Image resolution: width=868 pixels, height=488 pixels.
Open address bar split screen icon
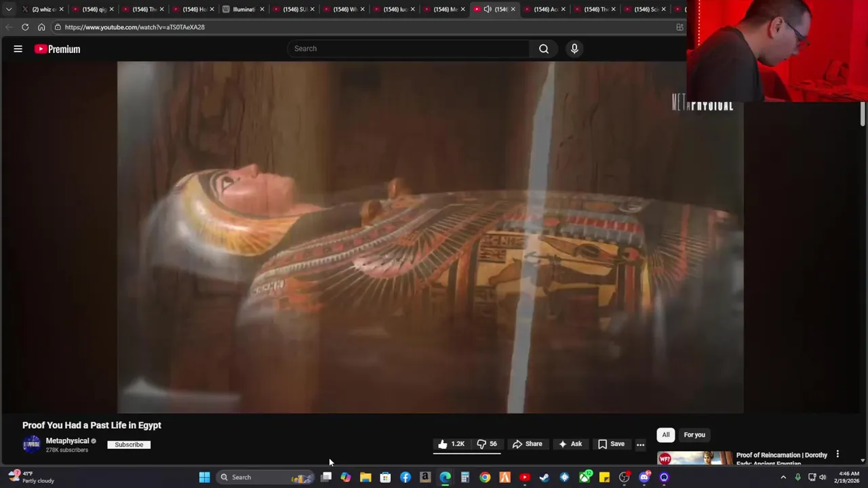[x=679, y=27]
